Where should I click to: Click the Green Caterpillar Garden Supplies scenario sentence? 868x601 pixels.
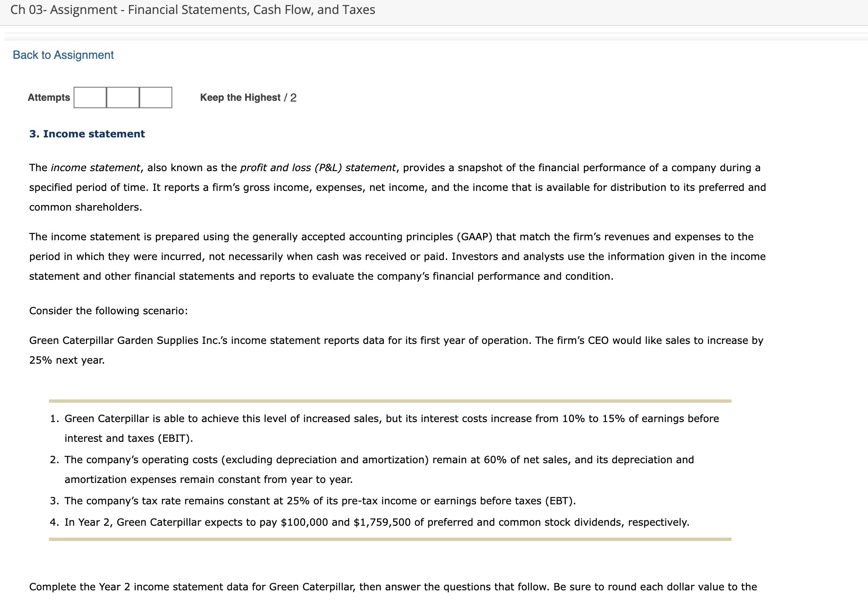tap(396, 350)
